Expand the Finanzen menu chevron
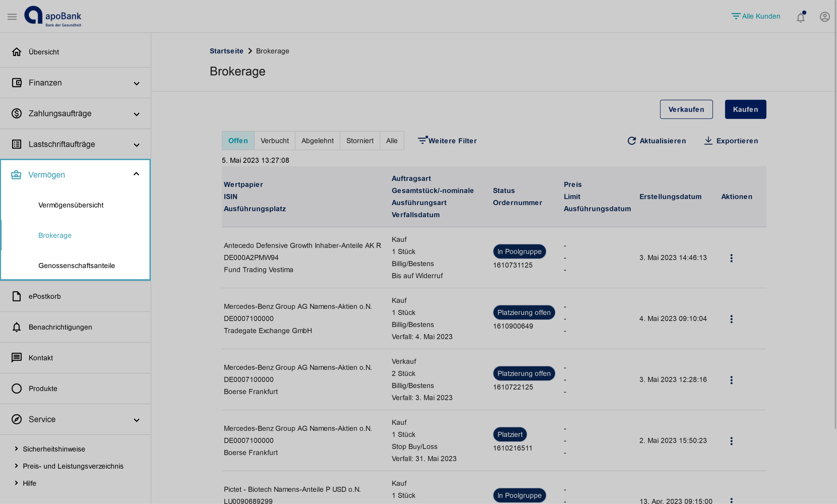Image resolution: width=837 pixels, height=504 pixels. (137, 83)
